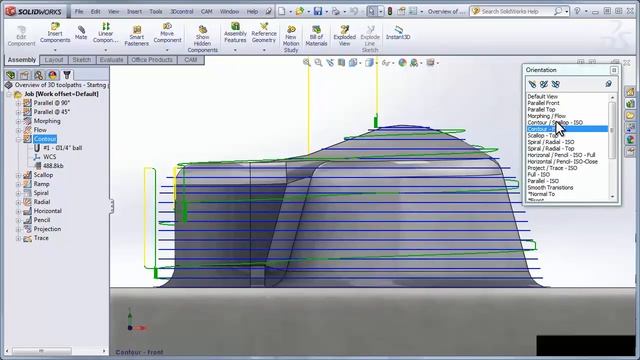
Task: Expand the Flow operation
Action: point(18,130)
